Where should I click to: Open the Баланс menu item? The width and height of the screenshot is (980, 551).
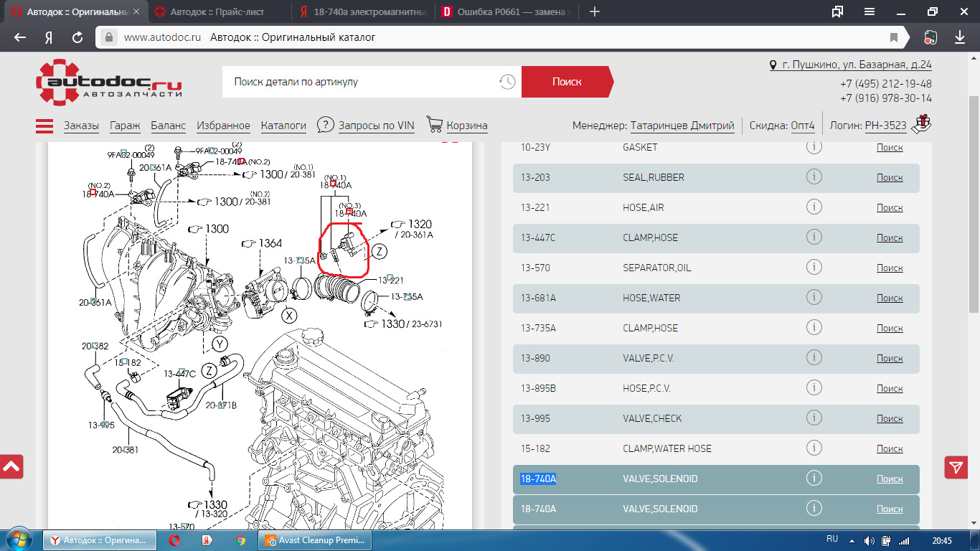[168, 126]
